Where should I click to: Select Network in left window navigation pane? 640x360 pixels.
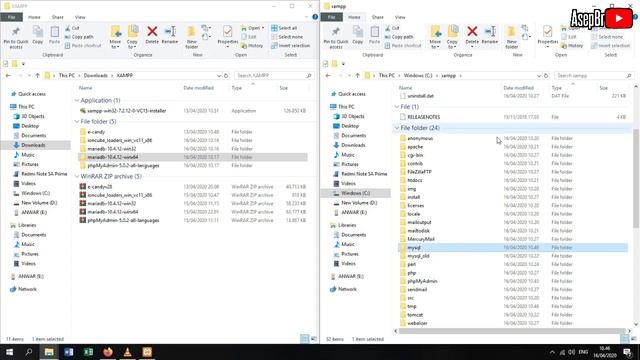pyautogui.click(x=27, y=289)
